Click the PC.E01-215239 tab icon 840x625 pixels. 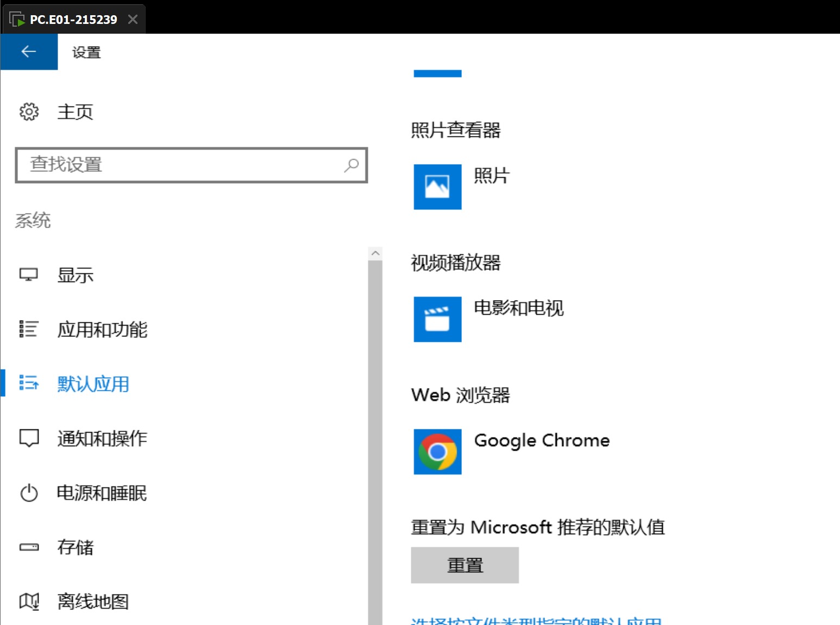(x=17, y=20)
